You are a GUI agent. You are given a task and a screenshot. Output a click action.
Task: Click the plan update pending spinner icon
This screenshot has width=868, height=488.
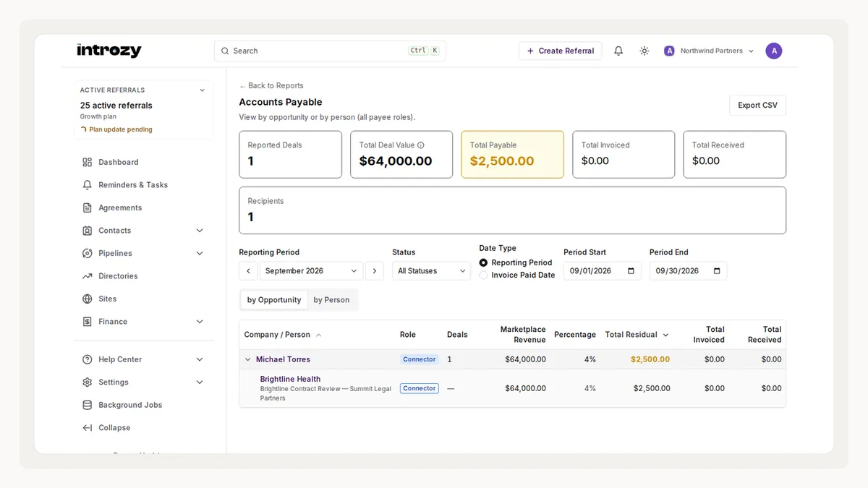point(84,130)
